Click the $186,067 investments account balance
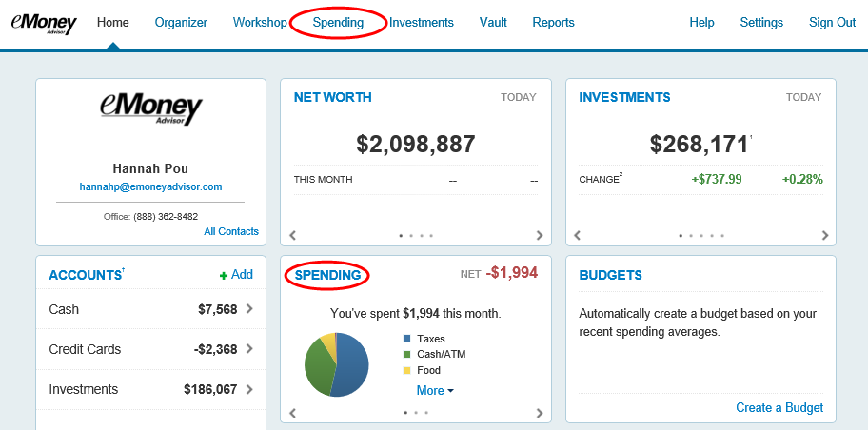868x430 pixels. (210, 390)
